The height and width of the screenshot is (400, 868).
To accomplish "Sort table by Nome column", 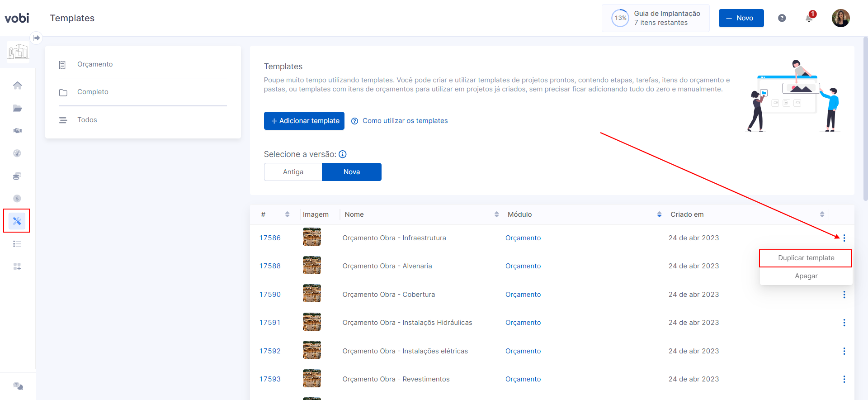I will click(x=496, y=214).
